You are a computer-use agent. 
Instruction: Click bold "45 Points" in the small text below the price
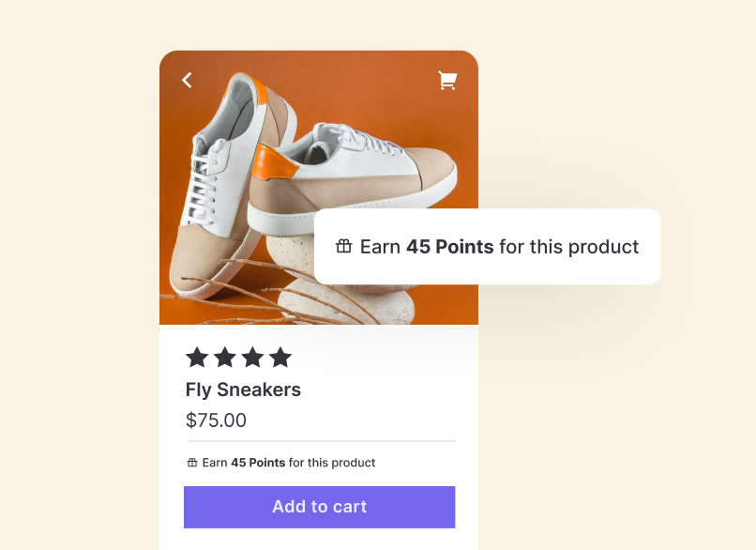[x=258, y=463]
